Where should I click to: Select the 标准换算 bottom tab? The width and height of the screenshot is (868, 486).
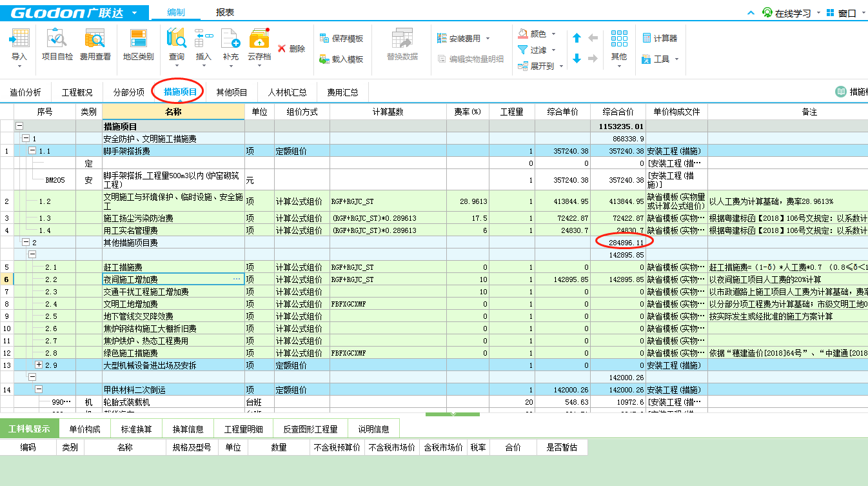[136, 429]
